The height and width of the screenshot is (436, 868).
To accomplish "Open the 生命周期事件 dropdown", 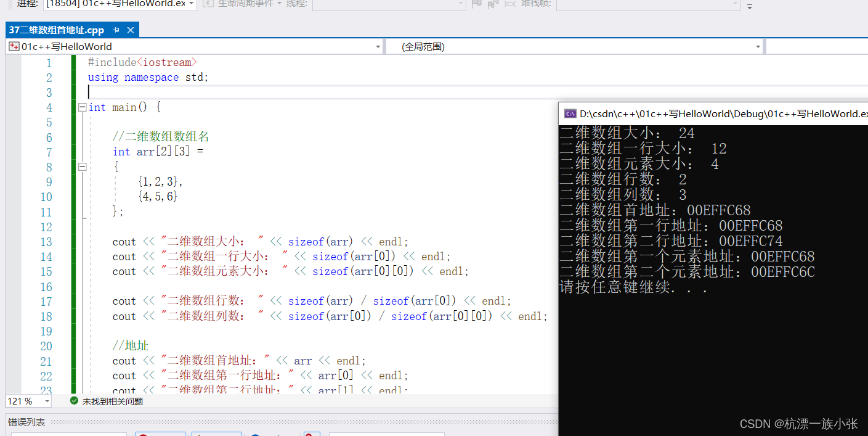I will click(278, 4).
